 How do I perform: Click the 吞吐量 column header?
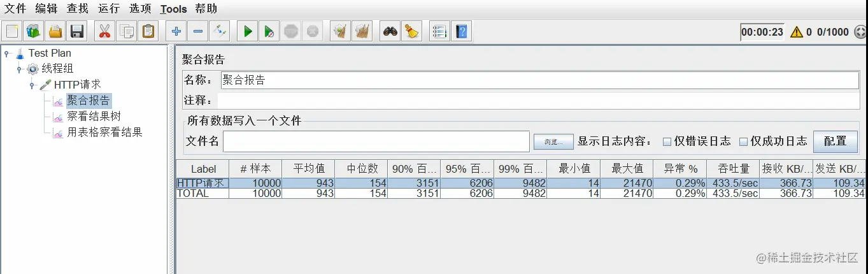[733, 169]
